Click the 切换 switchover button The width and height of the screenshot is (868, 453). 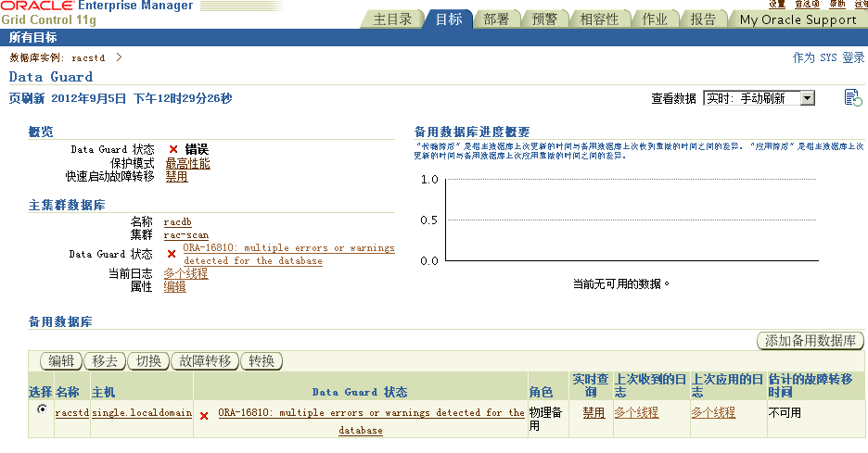point(148,361)
